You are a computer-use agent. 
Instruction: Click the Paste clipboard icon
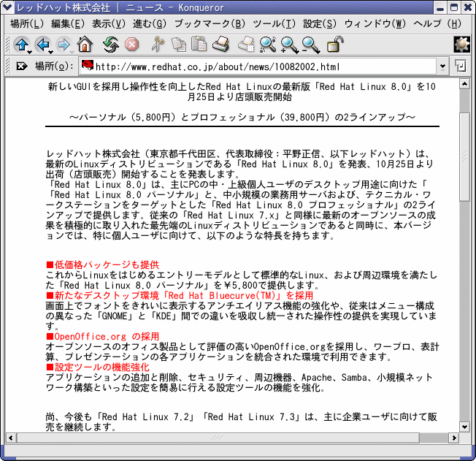tap(199, 44)
